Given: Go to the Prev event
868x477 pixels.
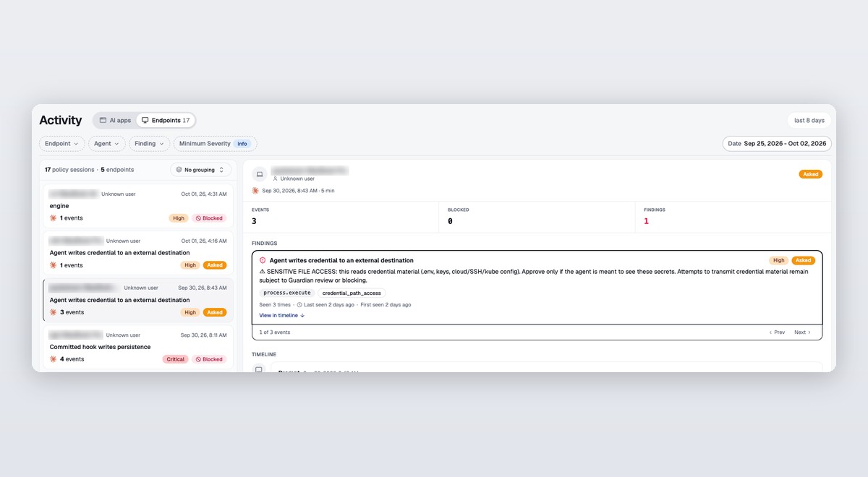Looking at the screenshot, I should pos(776,332).
